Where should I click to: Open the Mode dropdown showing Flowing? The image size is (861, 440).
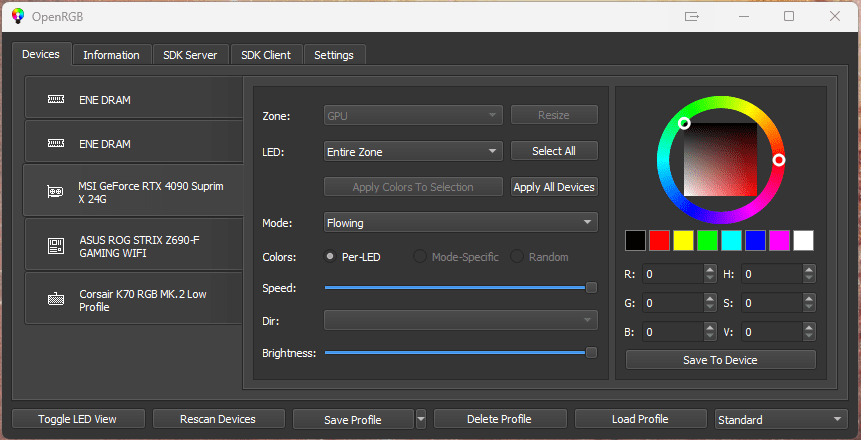(460, 222)
